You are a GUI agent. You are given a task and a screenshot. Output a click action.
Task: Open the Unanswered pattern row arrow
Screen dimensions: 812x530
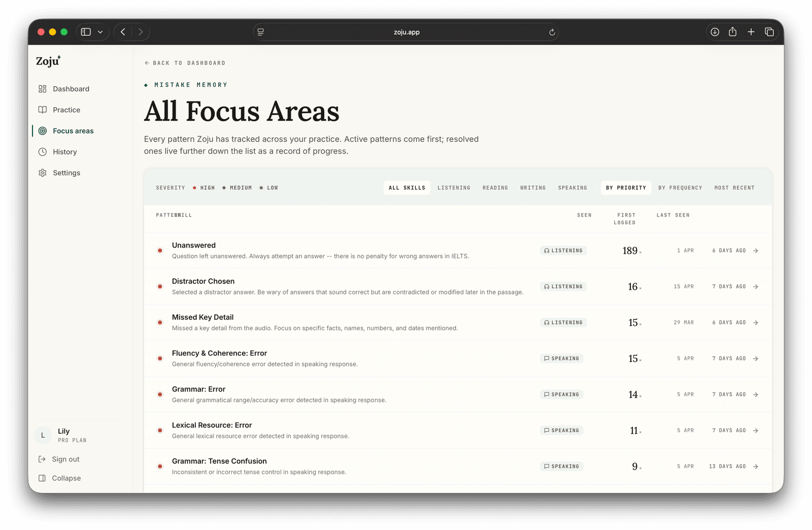[x=756, y=251]
